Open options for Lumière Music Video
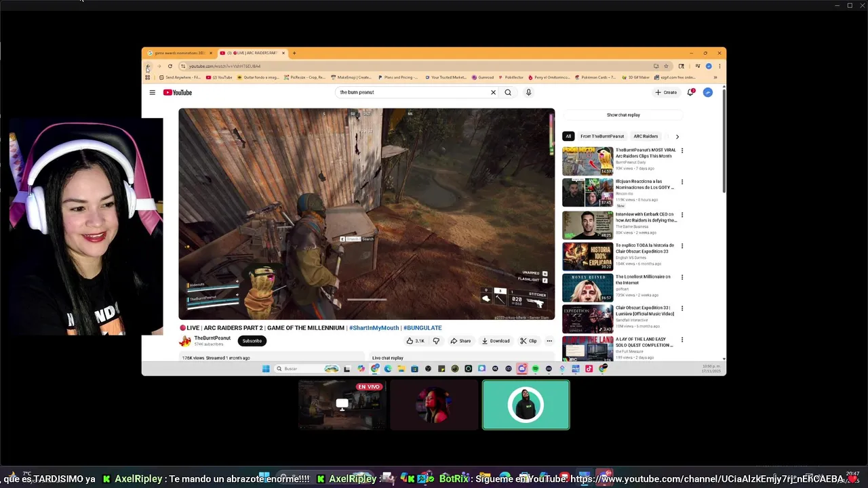The height and width of the screenshot is (488, 868). (x=682, y=308)
